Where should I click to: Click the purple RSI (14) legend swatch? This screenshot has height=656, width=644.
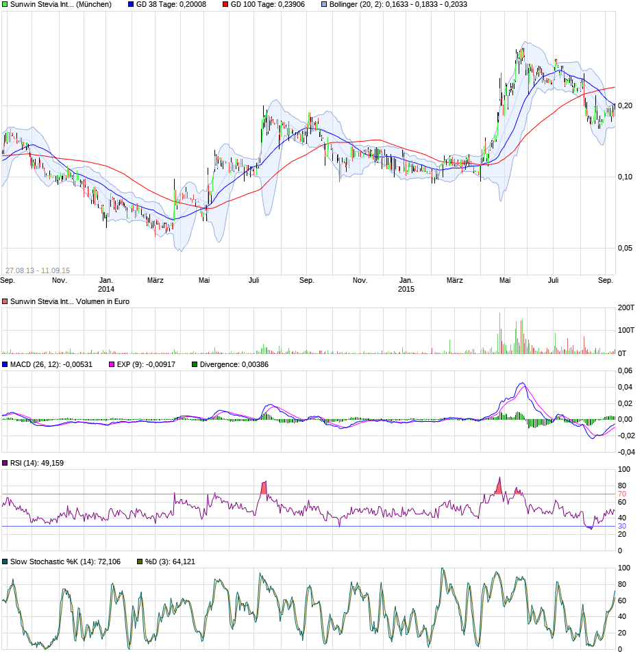(x=5, y=463)
